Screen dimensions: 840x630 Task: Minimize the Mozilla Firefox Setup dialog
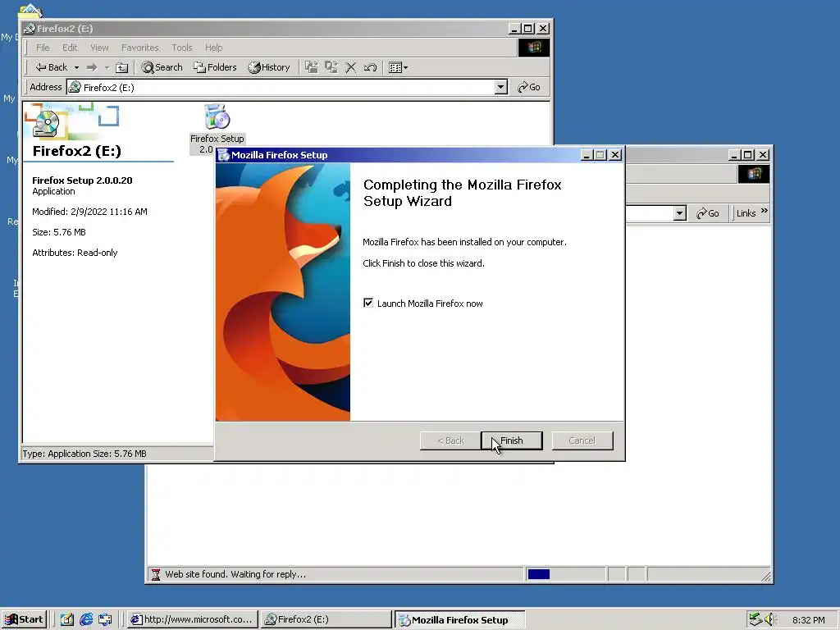(587, 155)
